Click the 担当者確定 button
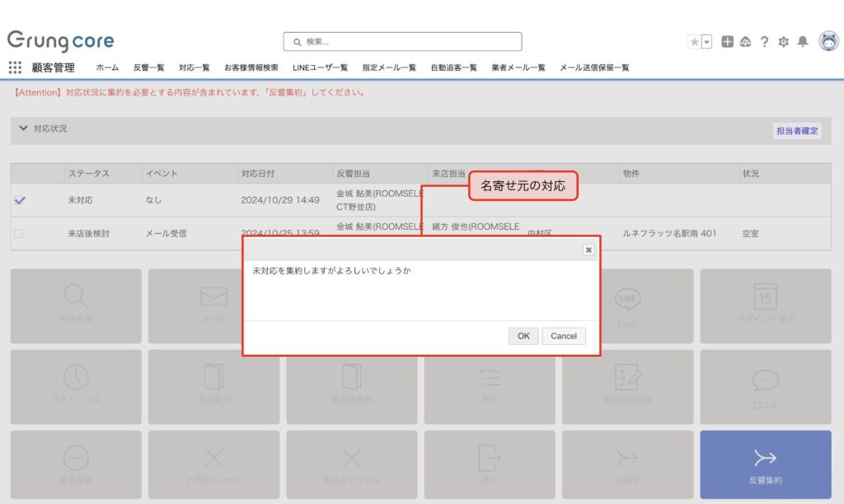This screenshot has height=504, width=844. pyautogui.click(x=797, y=130)
